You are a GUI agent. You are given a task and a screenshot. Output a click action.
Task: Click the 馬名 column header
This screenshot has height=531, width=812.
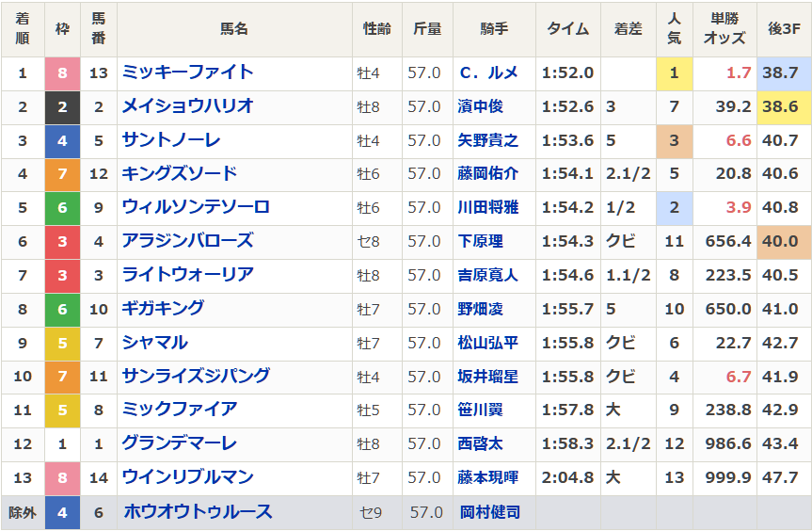[x=234, y=29]
